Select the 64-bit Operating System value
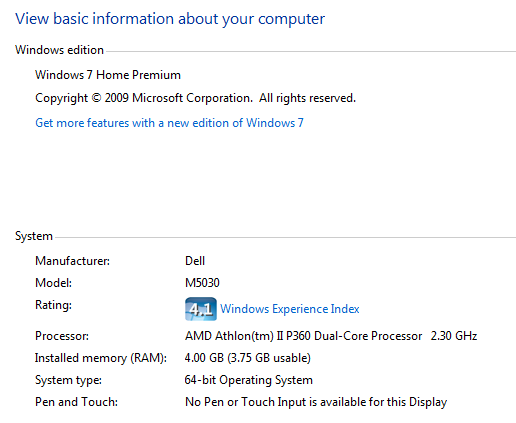The width and height of the screenshot is (516, 423). click(249, 380)
